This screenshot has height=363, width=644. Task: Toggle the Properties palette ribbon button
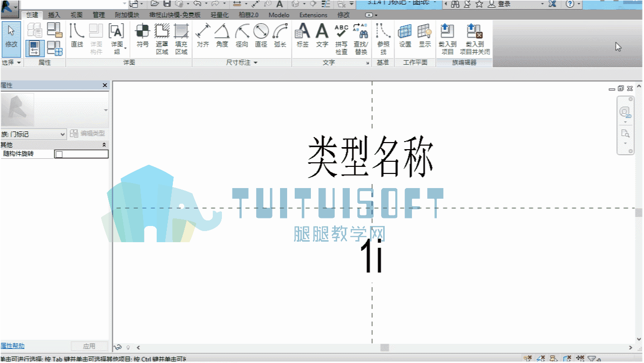[35, 49]
